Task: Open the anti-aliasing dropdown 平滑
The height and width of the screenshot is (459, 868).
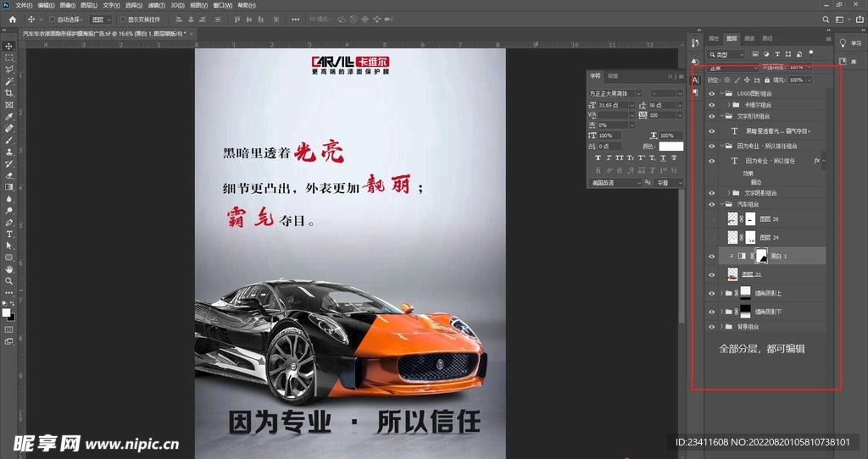Action: point(669,182)
